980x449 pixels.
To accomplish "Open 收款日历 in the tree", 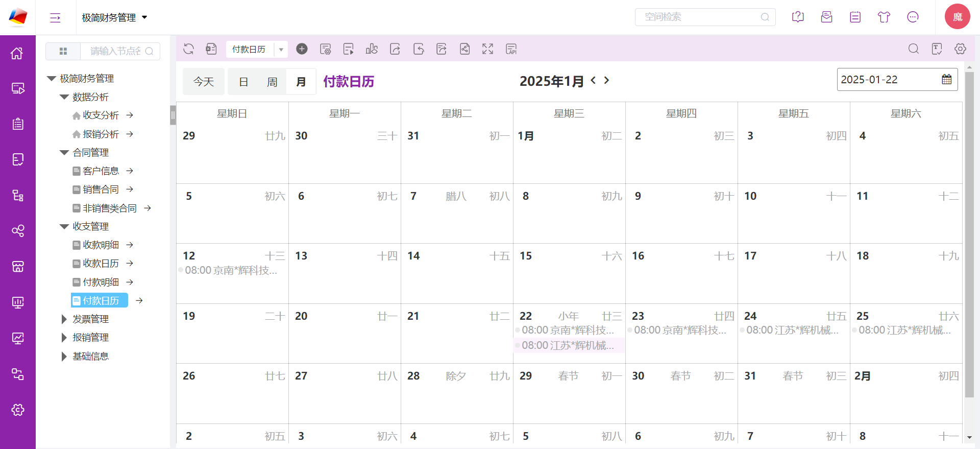I will pyautogui.click(x=101, y=264).
